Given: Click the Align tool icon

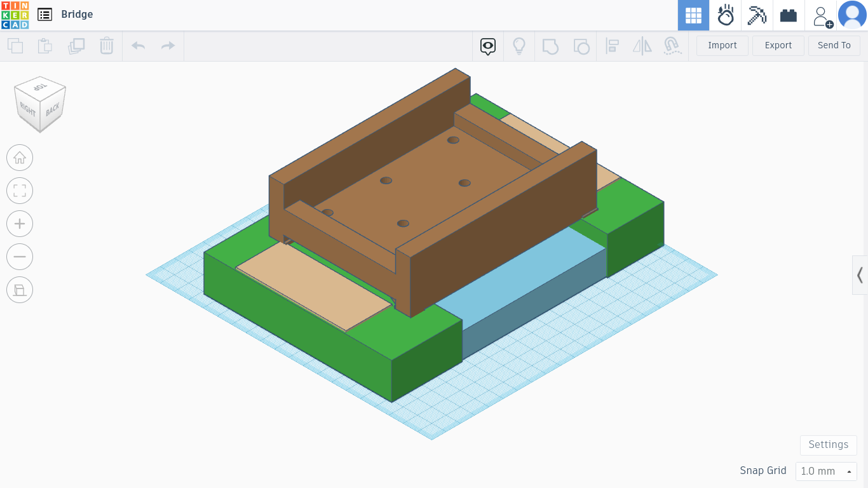Looking at the screenshot, I should 612,46.
